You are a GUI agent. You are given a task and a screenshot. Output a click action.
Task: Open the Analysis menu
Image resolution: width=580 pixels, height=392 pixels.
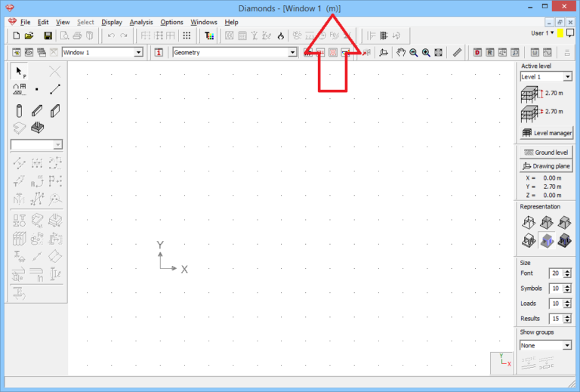141,22
